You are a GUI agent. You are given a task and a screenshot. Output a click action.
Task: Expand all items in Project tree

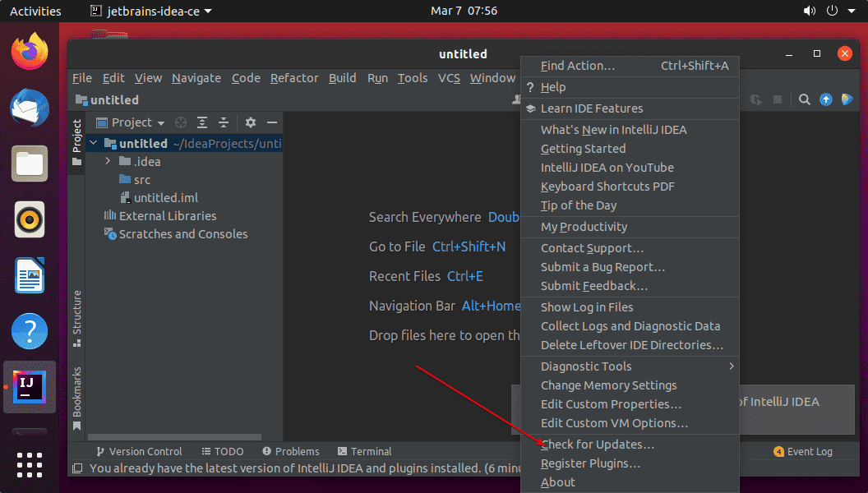[202, 122]
